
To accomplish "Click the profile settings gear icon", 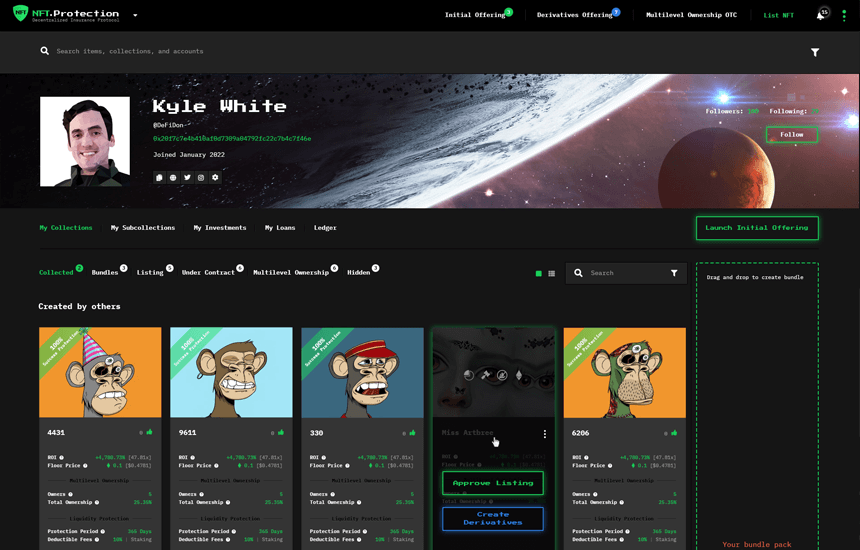I will point(215,178).
